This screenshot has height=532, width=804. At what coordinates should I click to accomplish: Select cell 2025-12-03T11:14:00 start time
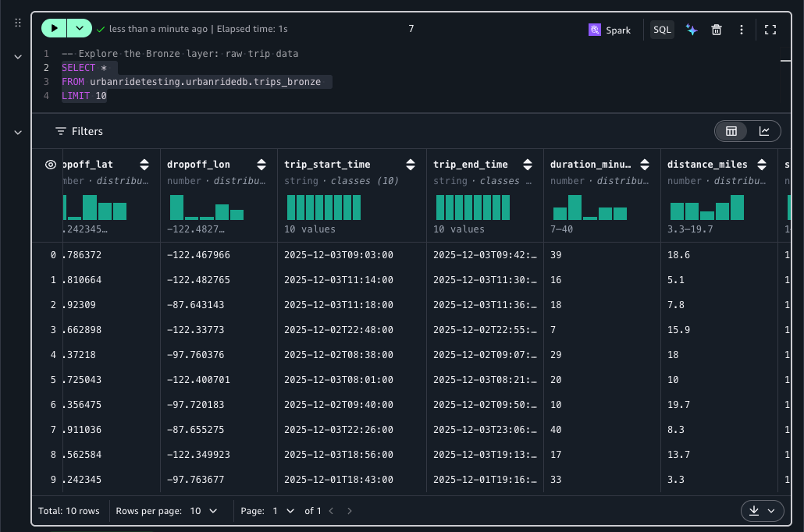339,280
